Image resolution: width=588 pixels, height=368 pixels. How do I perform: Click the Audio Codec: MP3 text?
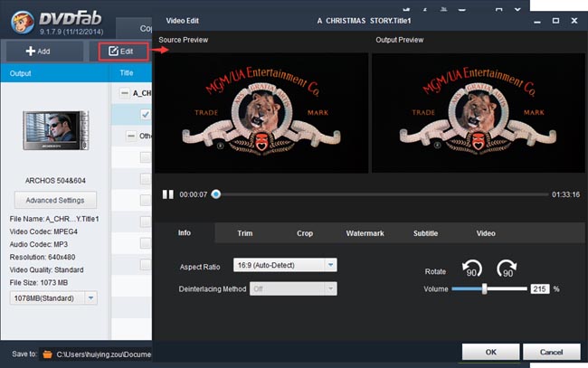(39, 244)
